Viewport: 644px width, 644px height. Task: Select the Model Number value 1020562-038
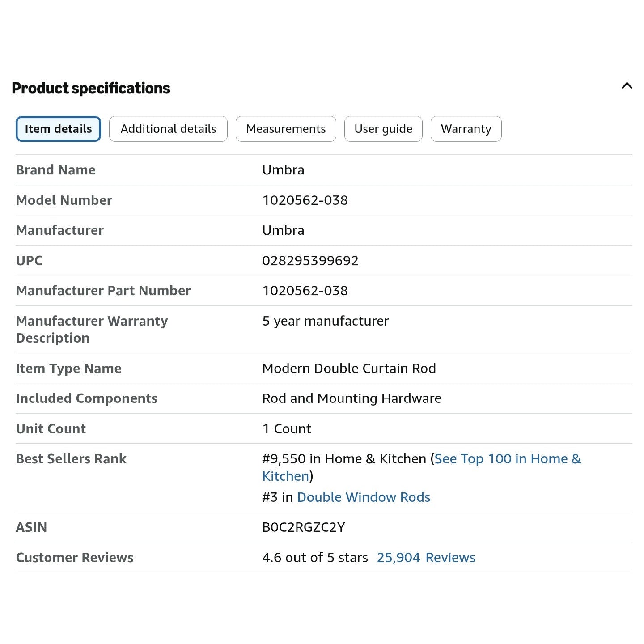point(305,200)
